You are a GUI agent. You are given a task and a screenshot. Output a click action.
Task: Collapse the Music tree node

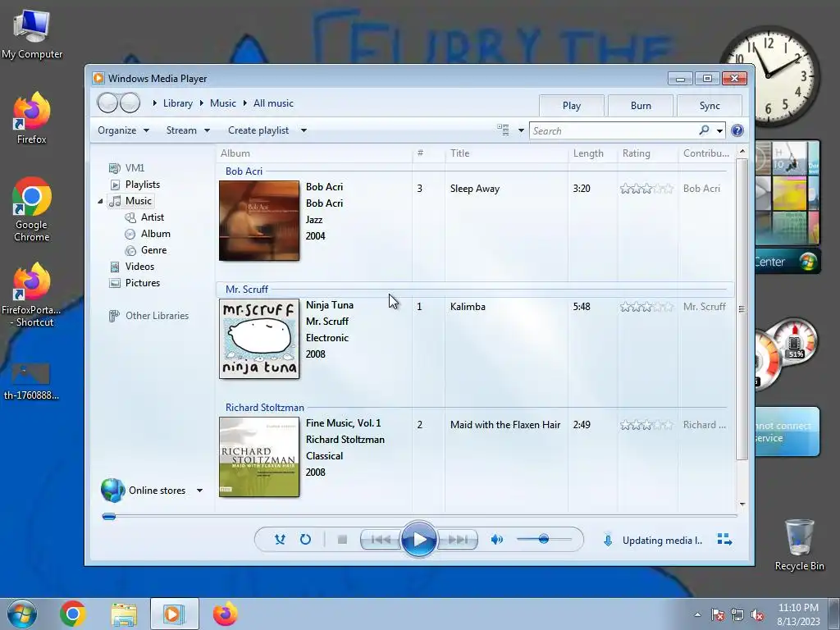[x=100, y=202]
